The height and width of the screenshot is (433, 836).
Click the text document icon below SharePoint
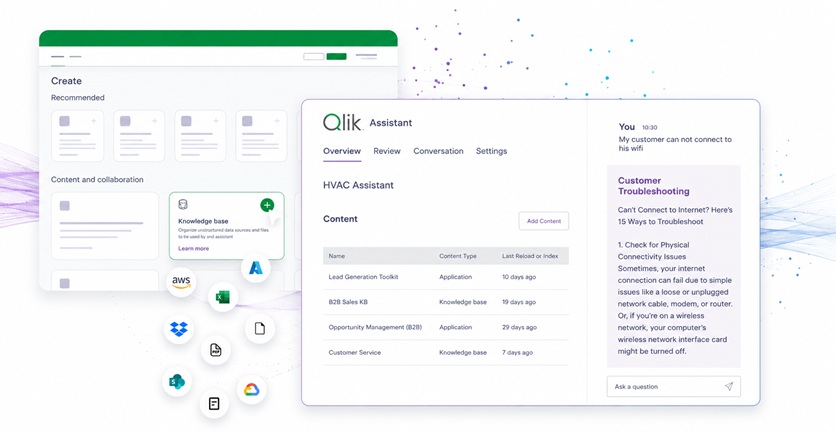point(214,403)
